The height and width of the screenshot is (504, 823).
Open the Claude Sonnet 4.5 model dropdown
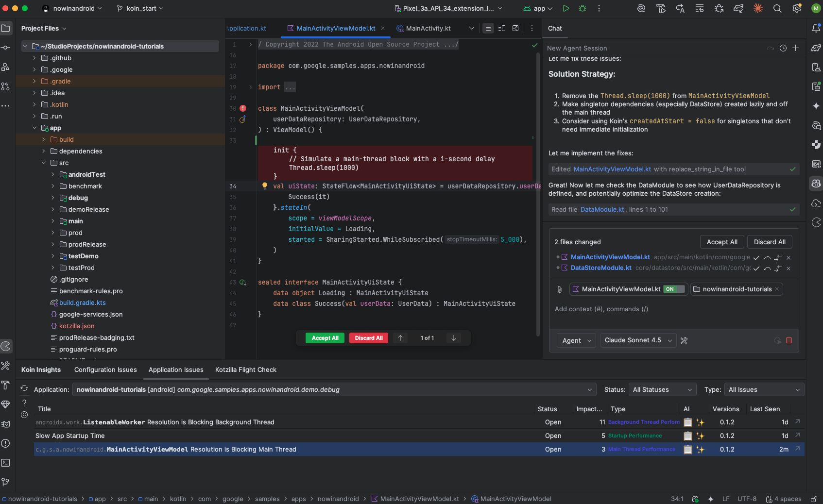click(x=638, y=340)
